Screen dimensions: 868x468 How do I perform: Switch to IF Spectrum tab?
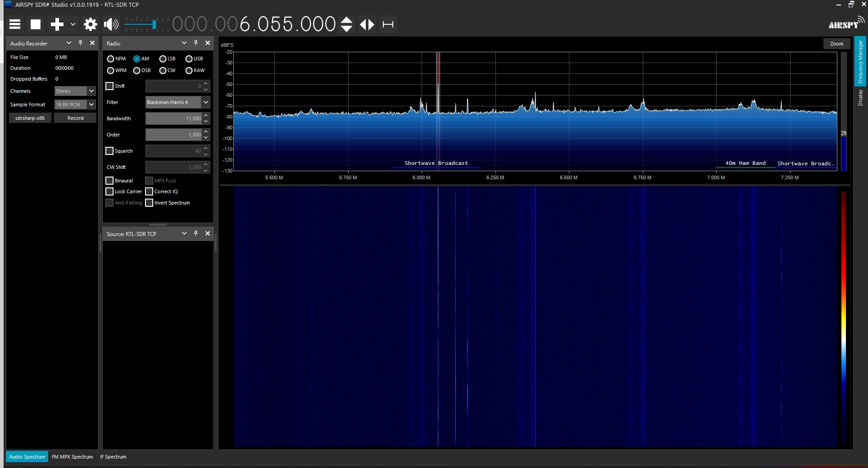[x=113, y=457]
